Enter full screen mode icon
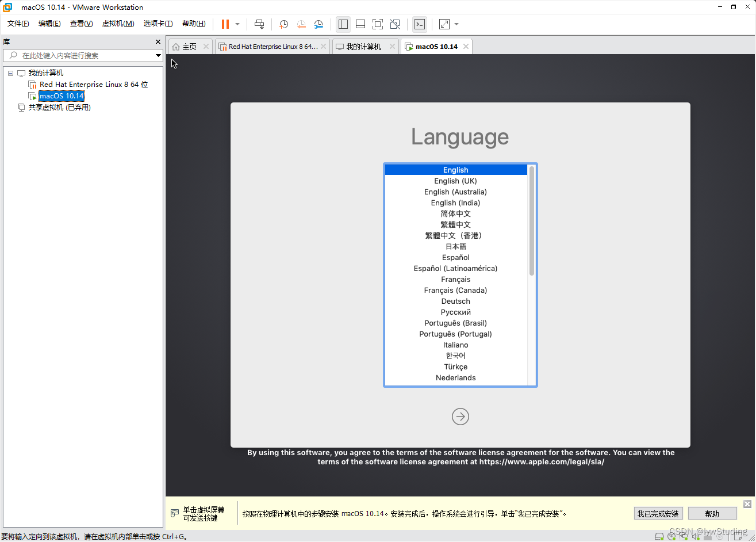 [378, 24]
